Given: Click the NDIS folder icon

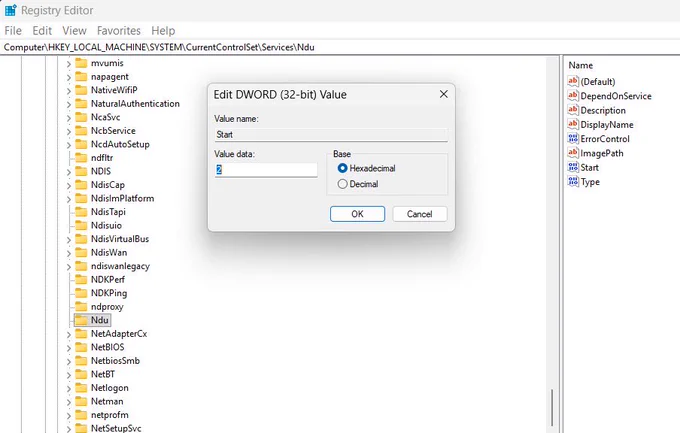Looking at the screenshot, I should 81,171.
